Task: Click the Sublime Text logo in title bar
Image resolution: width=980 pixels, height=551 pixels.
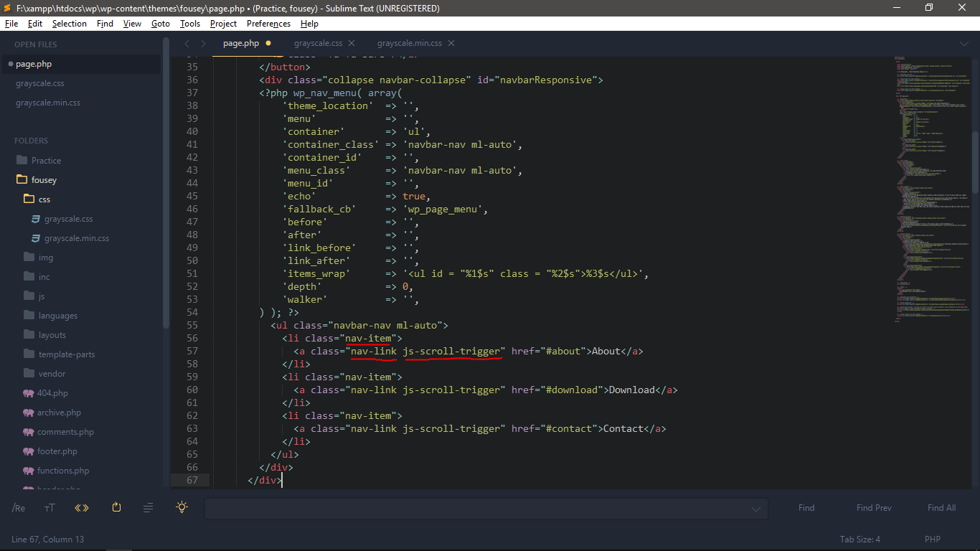Action: [8, 8]
